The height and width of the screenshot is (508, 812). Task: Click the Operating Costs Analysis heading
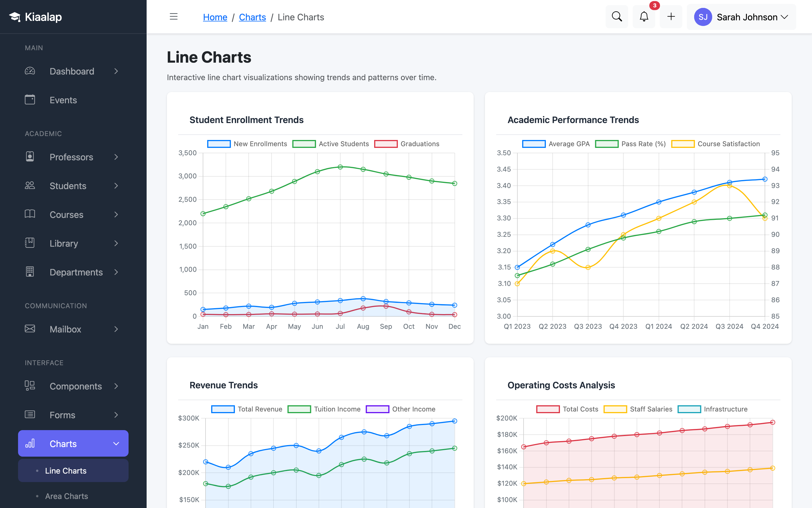click(561, 385)
